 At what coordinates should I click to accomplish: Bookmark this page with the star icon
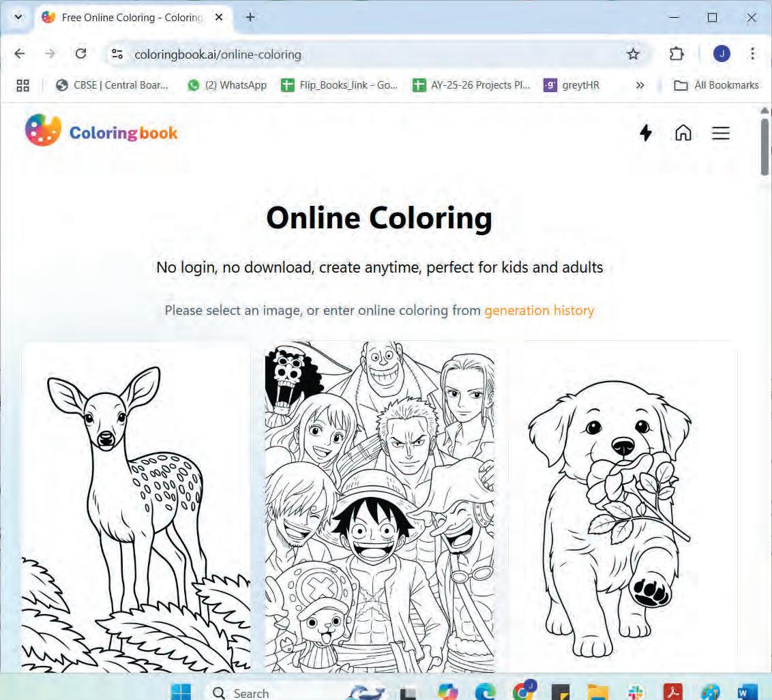point(633,54)
